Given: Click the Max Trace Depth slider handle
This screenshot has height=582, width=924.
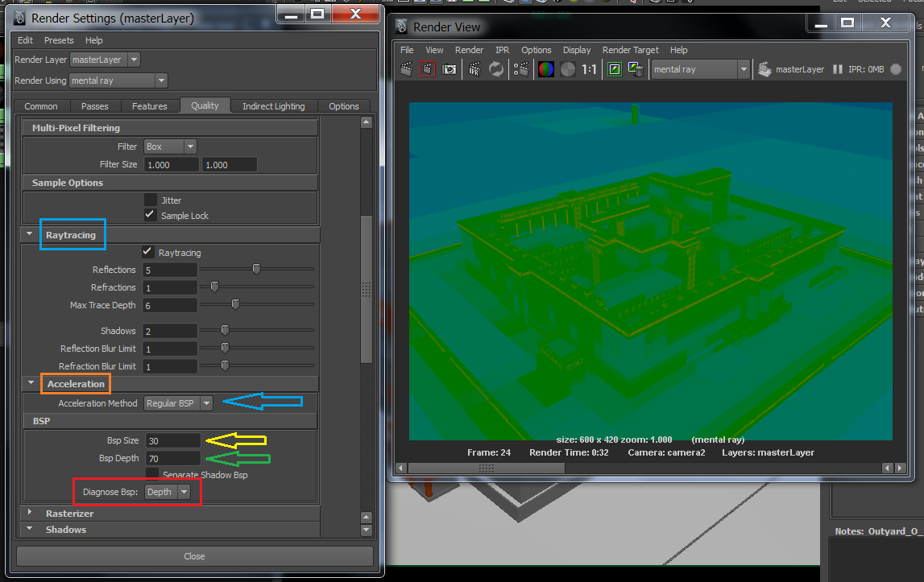Looking at the screenshot, I should tap(236, 304).
